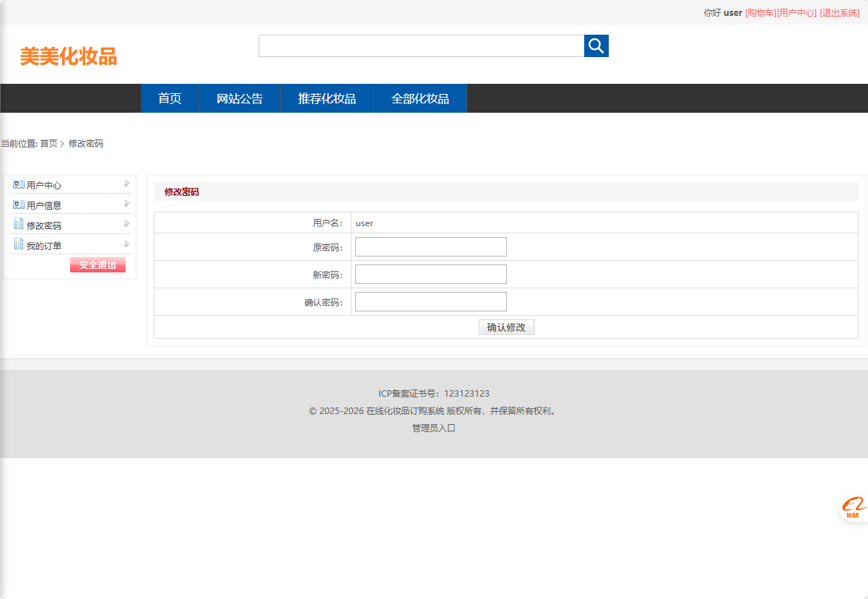Click inside the 原密码 input field
This screenshot has height=599, width=868.
point(430,246)
